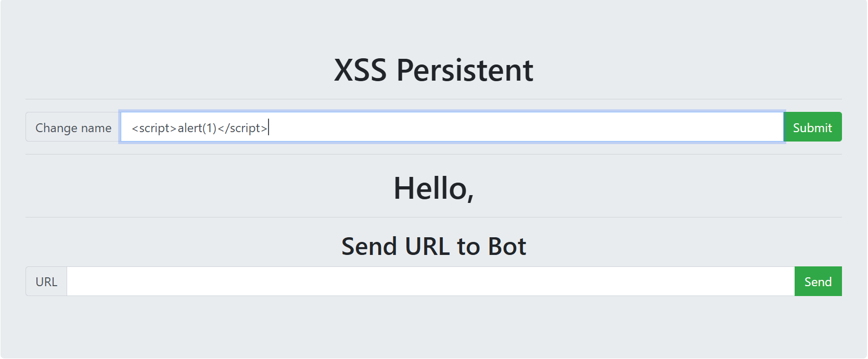Click the script payload text in name field

click(199, 128)
